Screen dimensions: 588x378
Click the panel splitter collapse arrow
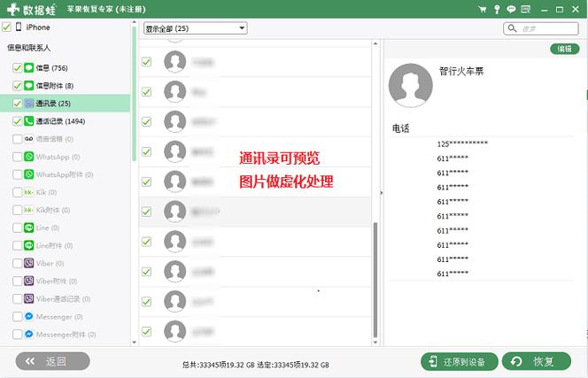382,193
